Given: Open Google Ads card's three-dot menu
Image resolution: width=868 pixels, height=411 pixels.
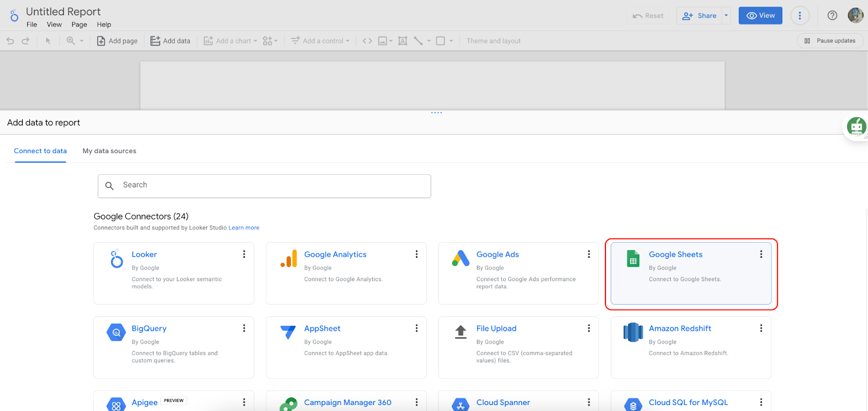Looking at the screenshot, I should point(589,254).
